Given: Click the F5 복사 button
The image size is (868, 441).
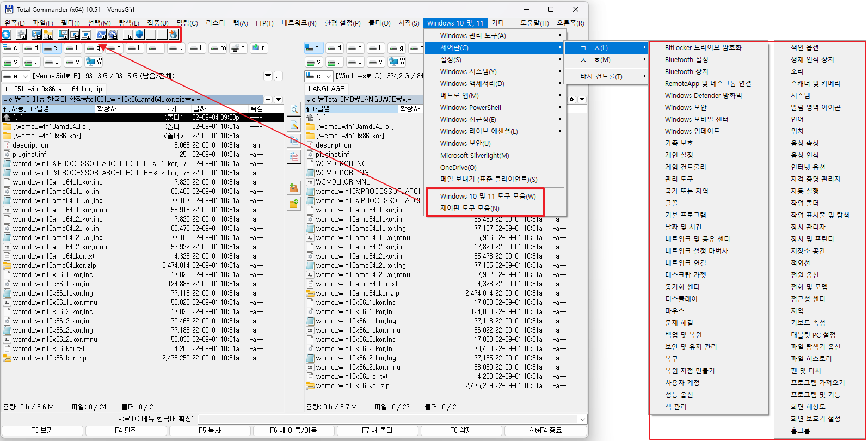Looking at the screenshot, I should (x=210, y=431).
